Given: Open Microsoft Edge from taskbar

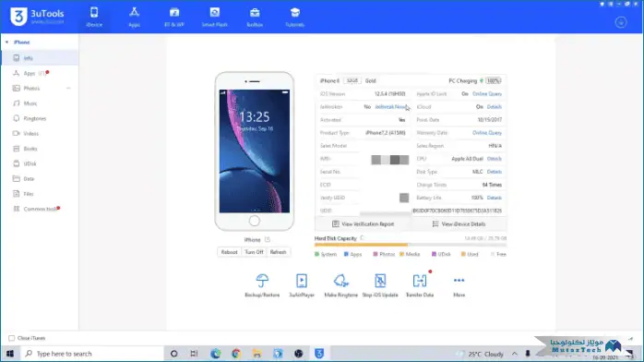Looking at the screenshot, I should (216, 354).
